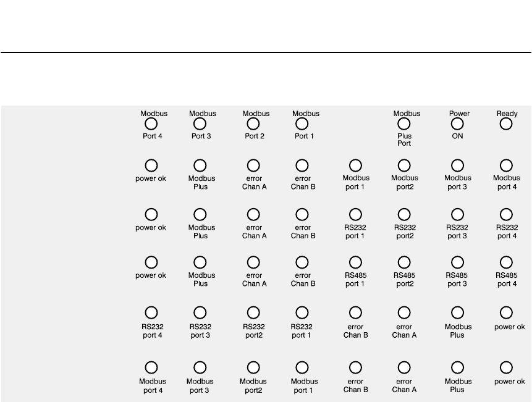Viewport: 532px width, 402px height.
Task: Select bottom-row Modbus Plus LED
Action: tap(458, 367)
